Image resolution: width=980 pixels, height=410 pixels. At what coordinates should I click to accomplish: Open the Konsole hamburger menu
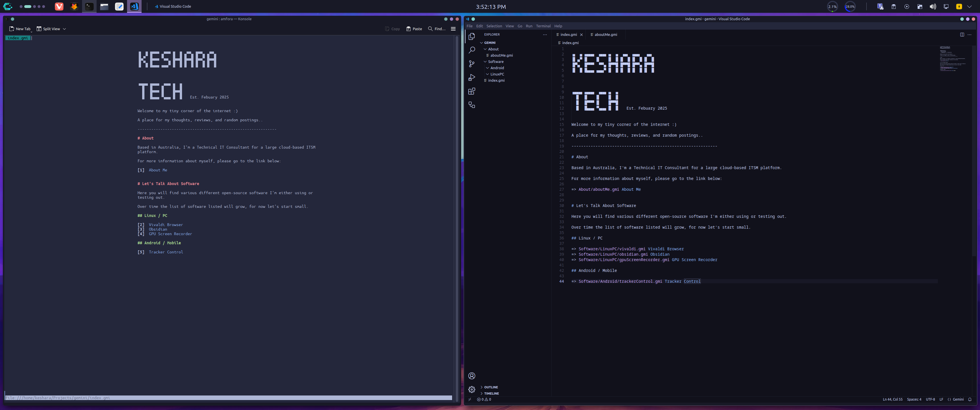tap(453, 29)
